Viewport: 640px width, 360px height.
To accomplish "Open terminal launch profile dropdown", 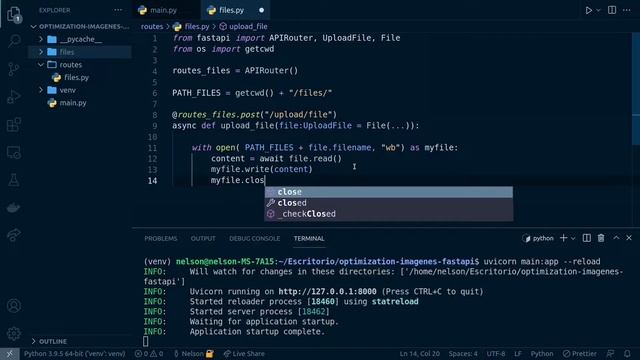I will [x=573, y=238].
